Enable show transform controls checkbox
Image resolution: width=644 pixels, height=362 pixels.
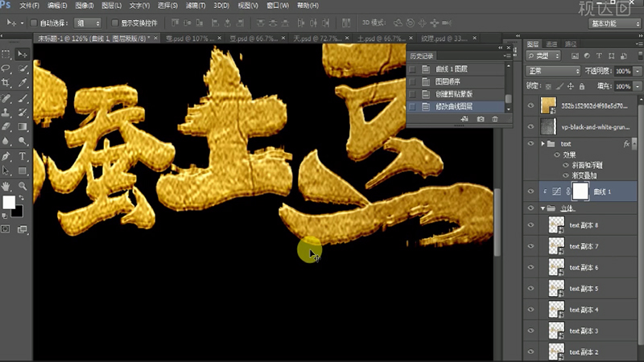115,23
